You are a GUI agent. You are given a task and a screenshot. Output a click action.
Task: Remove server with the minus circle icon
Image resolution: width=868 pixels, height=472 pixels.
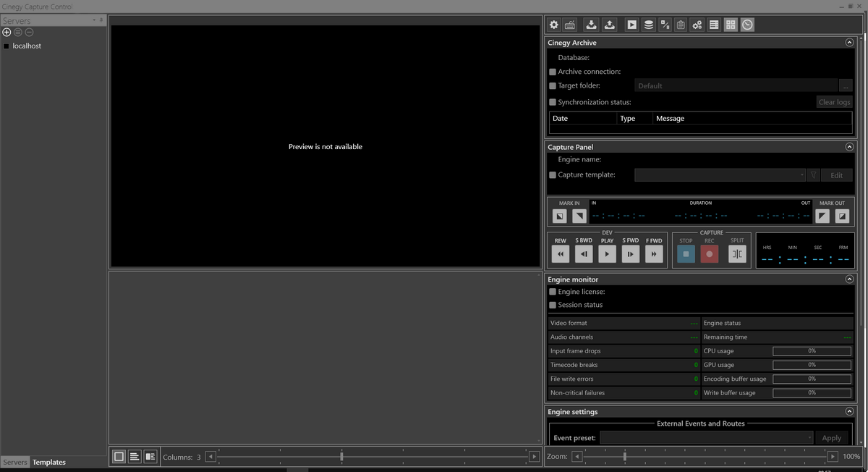(29, 32)
